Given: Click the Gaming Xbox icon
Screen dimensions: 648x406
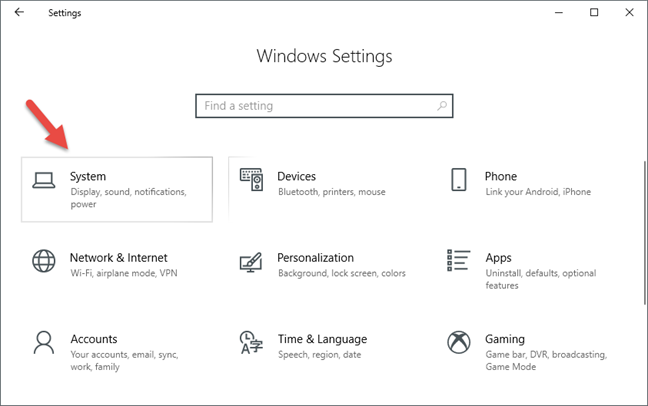Looking at the screenshot, I should (459, 342).
